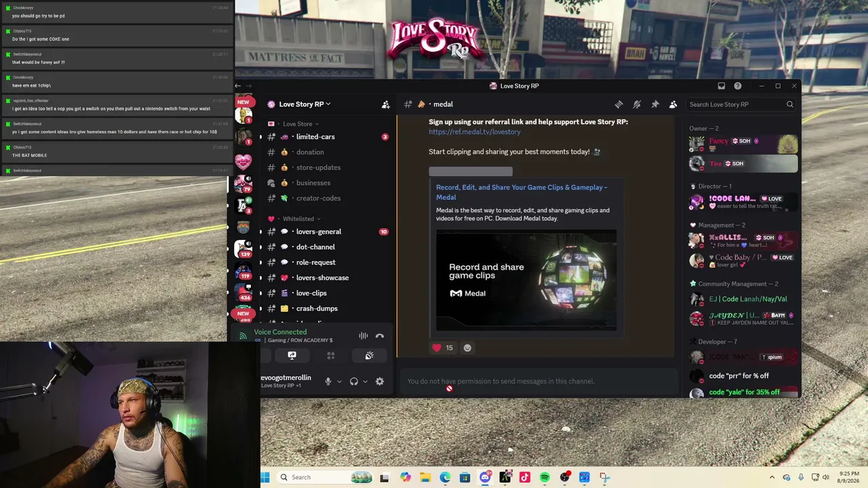This screenshot has height=488, width=868.
Task: Open the lovers-general channel
Action: 328,232
